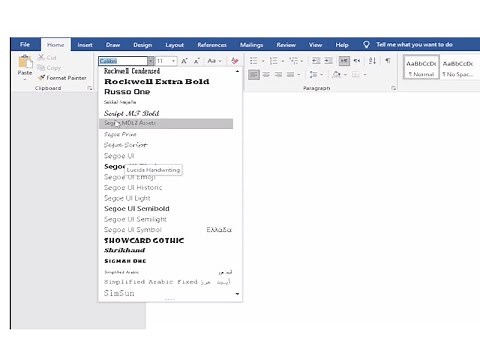Apply a multilevel list
The image size is (480, 360).
293,61
